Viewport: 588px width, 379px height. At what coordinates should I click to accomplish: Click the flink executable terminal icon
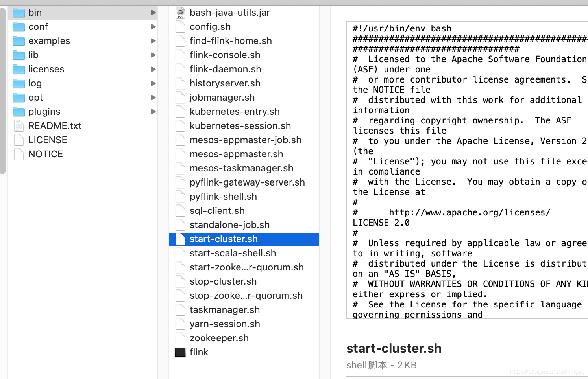pyautogui.click(x=180, y=352)
